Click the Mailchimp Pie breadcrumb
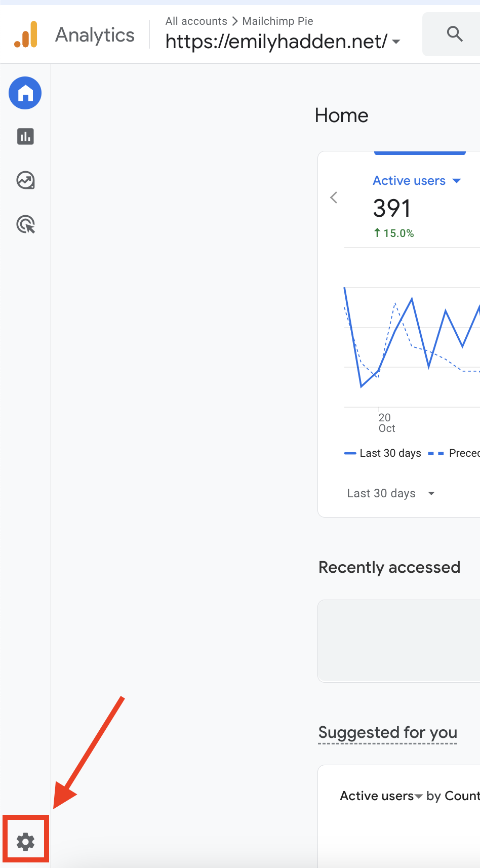480x868 pixels. 277,21
